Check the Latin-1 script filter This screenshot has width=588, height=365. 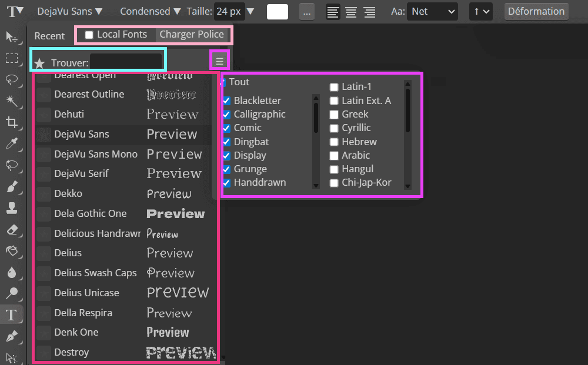click(334, 88)
